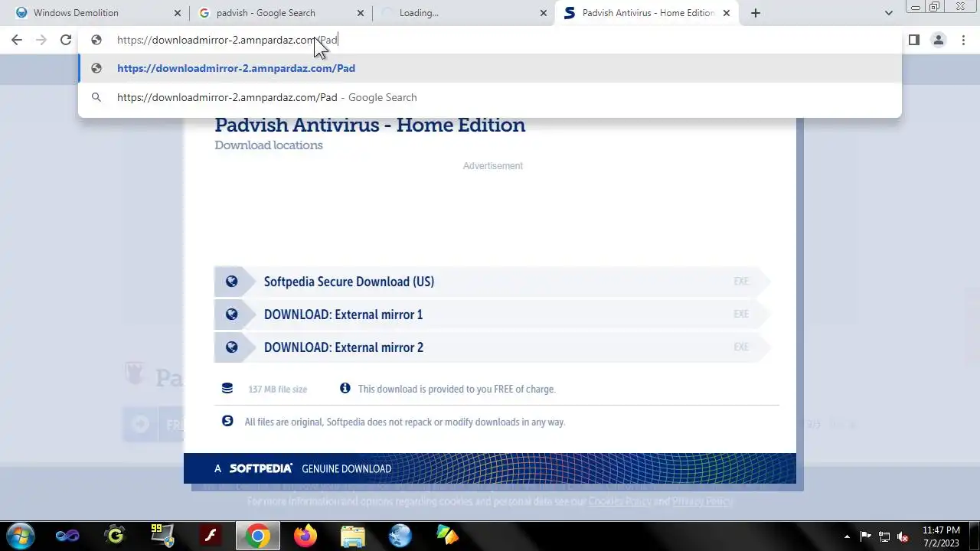Launch Firefox from the taskbar
Image resolution: width=980 pixels, height=551 pixels.
[x=305, y=536]
